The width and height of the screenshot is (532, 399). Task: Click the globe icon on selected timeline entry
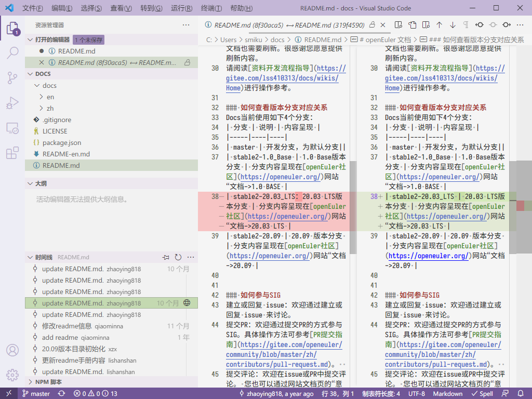tap(187, 303)
